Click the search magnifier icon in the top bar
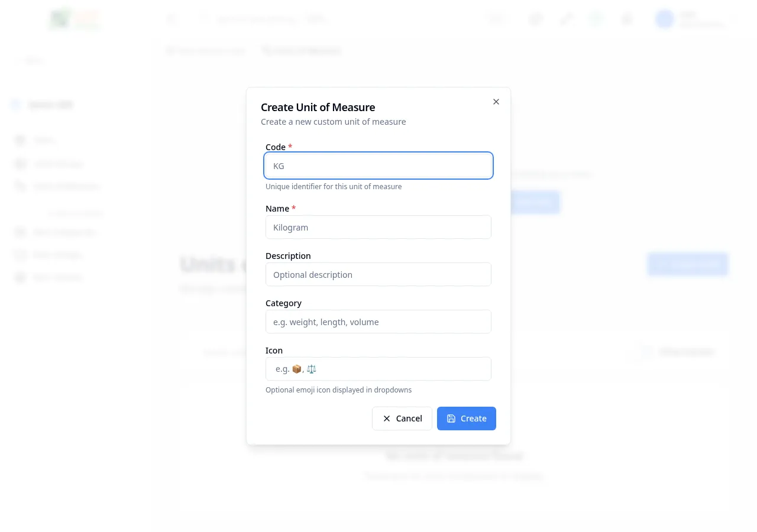Viewport: 757px width, 532px height. 203,19
